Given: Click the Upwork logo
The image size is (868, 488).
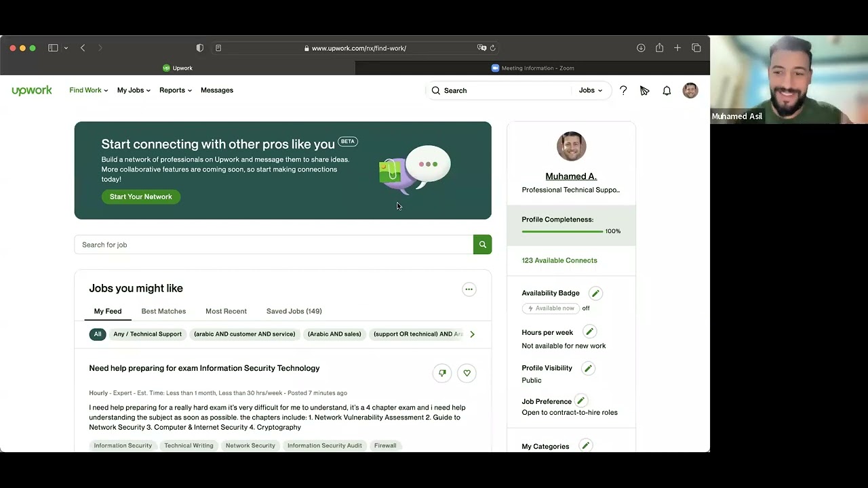Looking at the screenshot, I should click(x=32, y=91).
